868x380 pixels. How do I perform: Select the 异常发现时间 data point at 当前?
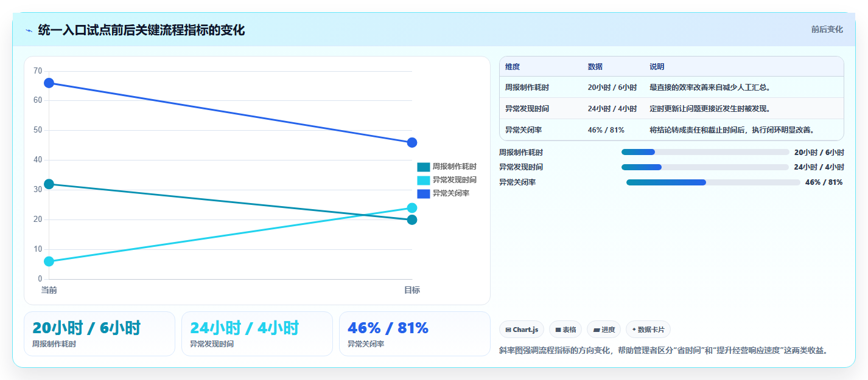pyautogui.click(x=49, y=261)
